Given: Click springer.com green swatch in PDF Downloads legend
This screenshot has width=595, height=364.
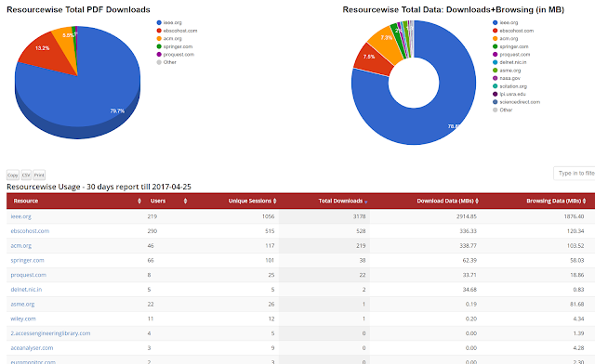Looking at the screenshot, I should 159,46.
